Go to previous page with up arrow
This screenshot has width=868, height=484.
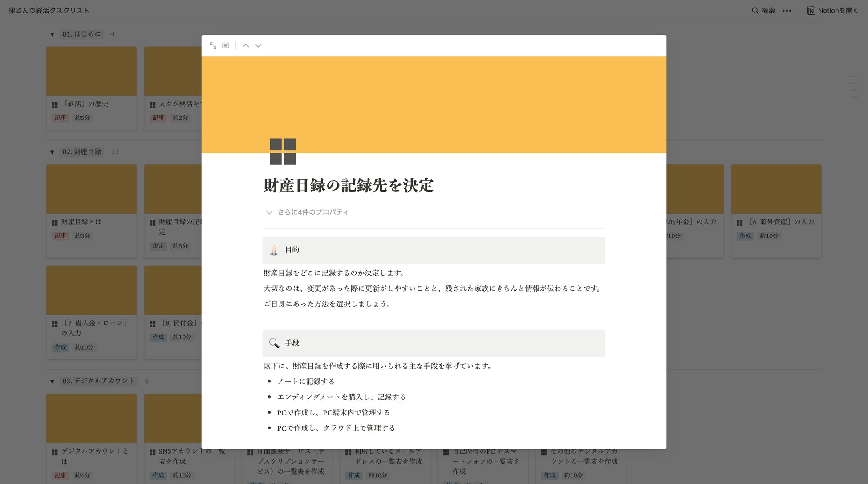246,45
